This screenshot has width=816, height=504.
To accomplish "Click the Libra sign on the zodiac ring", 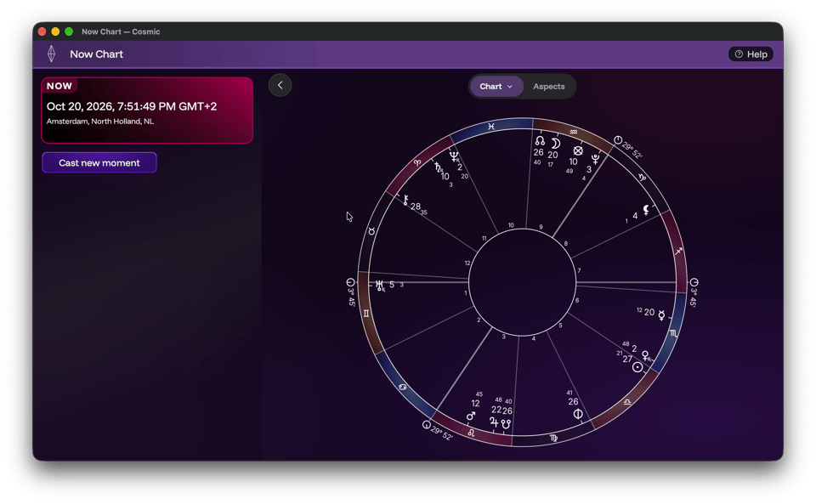I will [x=627, y=401].
